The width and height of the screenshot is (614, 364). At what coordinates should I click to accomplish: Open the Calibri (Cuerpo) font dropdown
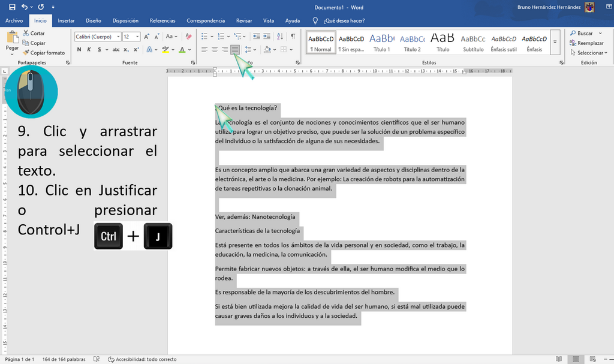point(118,37)
